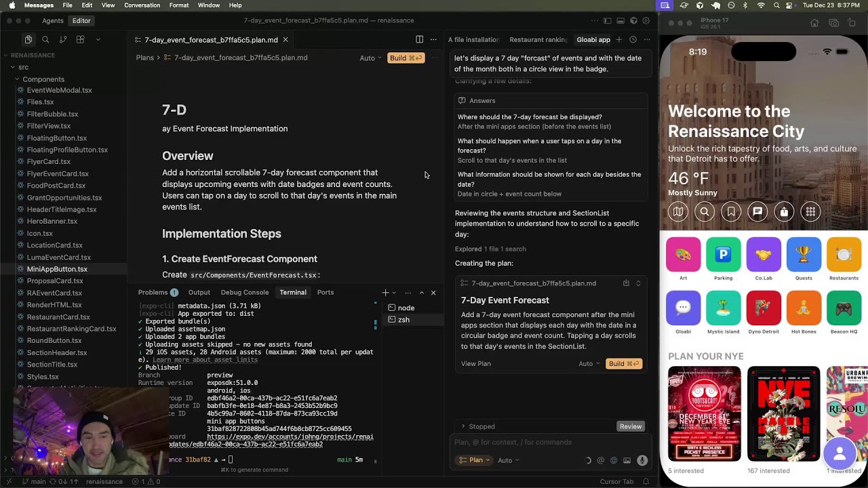The image size is (868, 488).
Task: Toggle bottom panel layout icon in title bar
Action: coord(620,20)
